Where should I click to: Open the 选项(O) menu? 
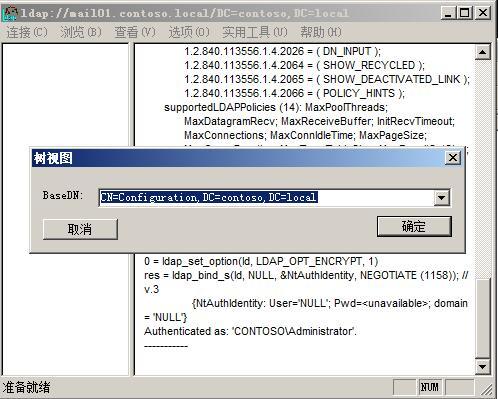coord(189,32)
